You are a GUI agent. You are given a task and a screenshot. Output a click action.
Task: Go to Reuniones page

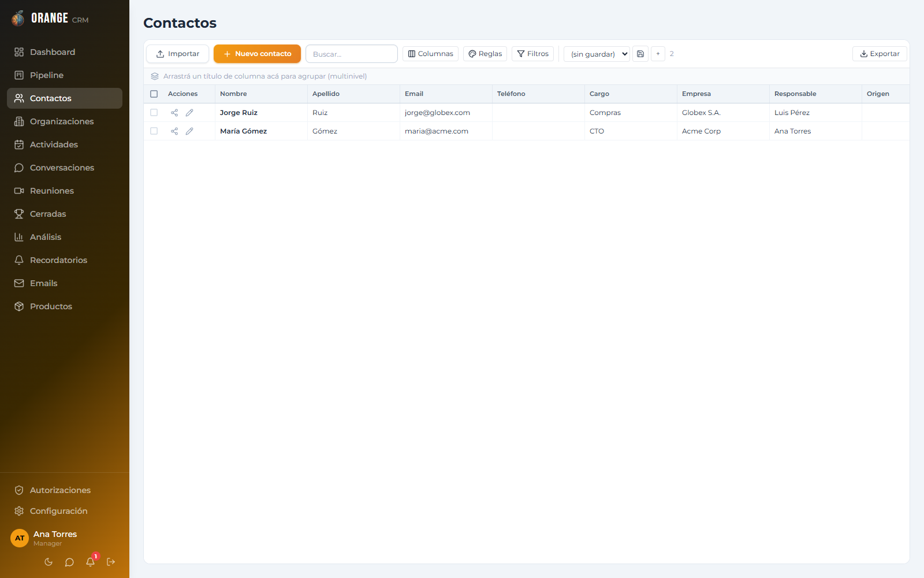pos(65,191)
